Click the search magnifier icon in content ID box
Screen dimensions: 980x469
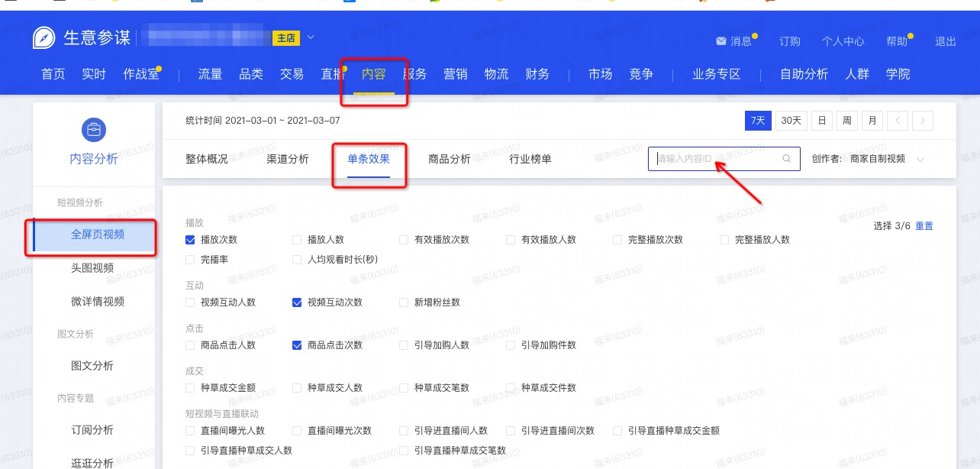tap(787, 159)
